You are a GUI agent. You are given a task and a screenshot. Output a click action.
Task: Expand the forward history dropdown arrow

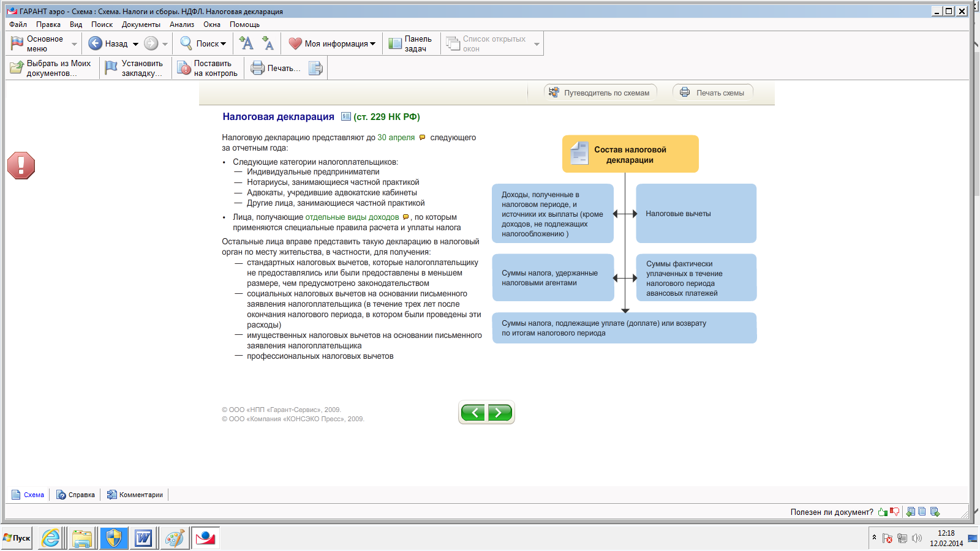[x=165, y=44]
